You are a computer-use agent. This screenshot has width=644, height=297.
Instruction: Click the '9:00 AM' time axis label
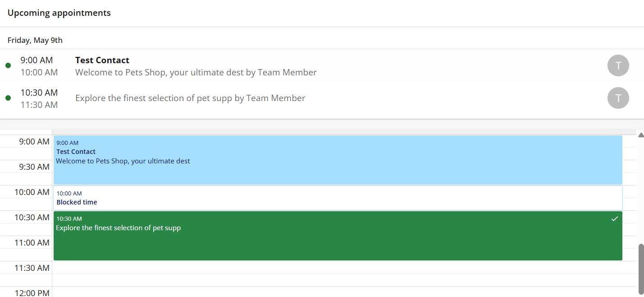coord(34,142)
